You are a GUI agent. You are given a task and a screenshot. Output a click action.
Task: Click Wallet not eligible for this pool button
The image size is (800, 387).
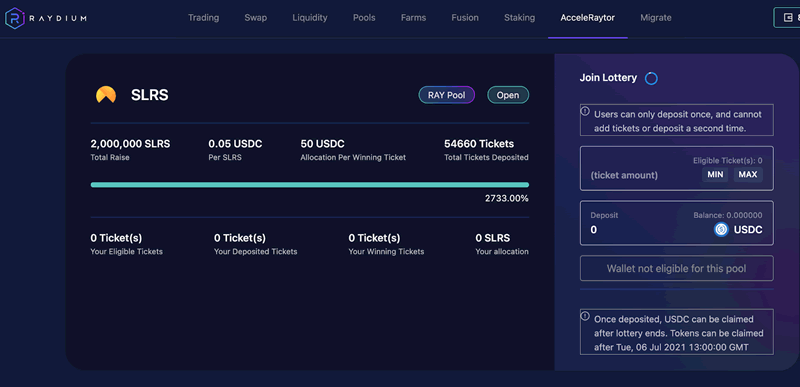point(677,268)
